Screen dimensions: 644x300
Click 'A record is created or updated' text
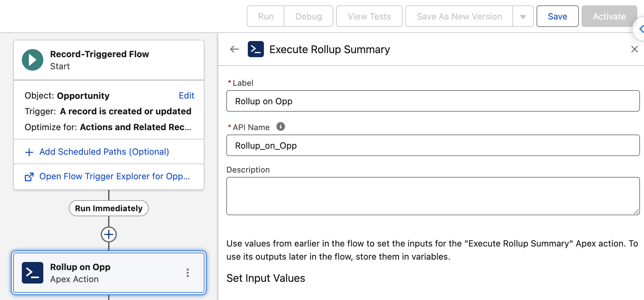(126, 111)
